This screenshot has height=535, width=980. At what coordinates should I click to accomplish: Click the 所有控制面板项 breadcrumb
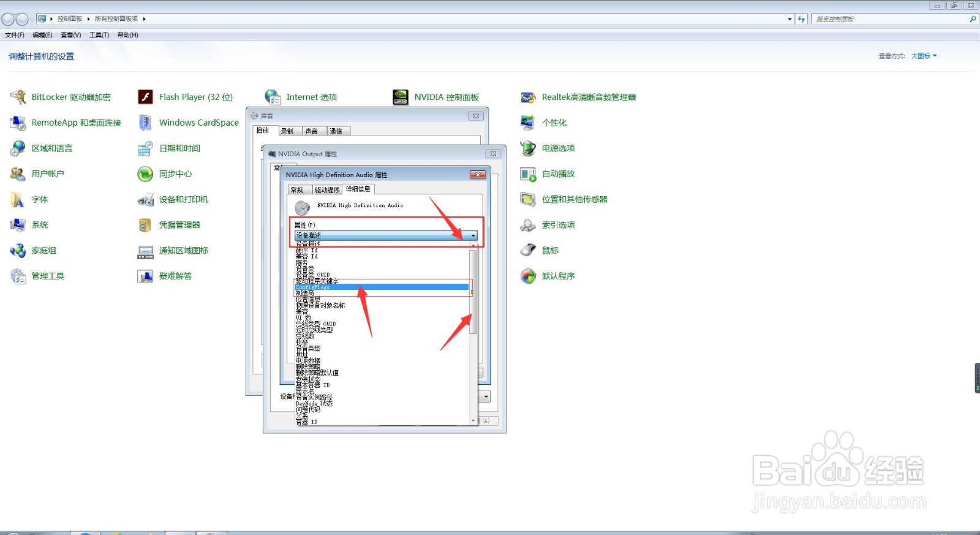pos(116,19)
